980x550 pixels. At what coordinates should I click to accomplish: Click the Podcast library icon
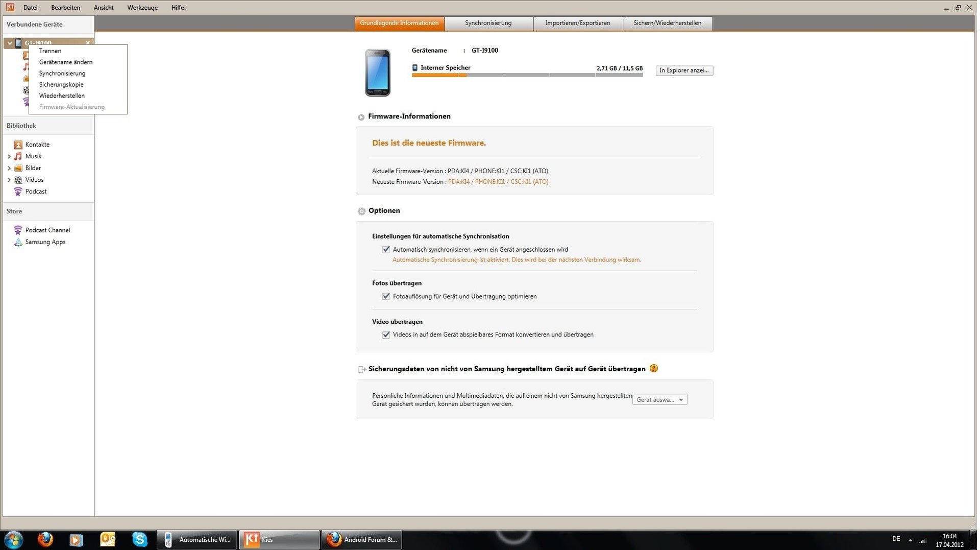click(x=18, y=192)
